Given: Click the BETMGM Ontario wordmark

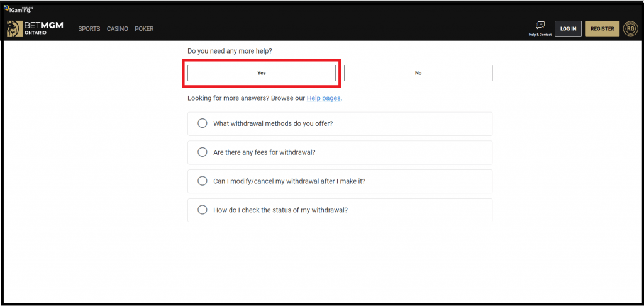Looking at the screenshot, I should pos(43,28).
